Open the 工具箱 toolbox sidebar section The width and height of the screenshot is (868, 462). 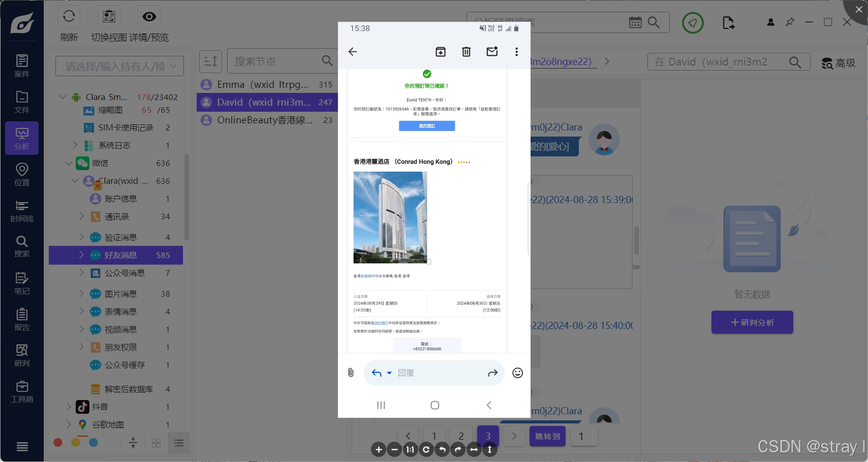pyautogui.click(x=22, y=391)
